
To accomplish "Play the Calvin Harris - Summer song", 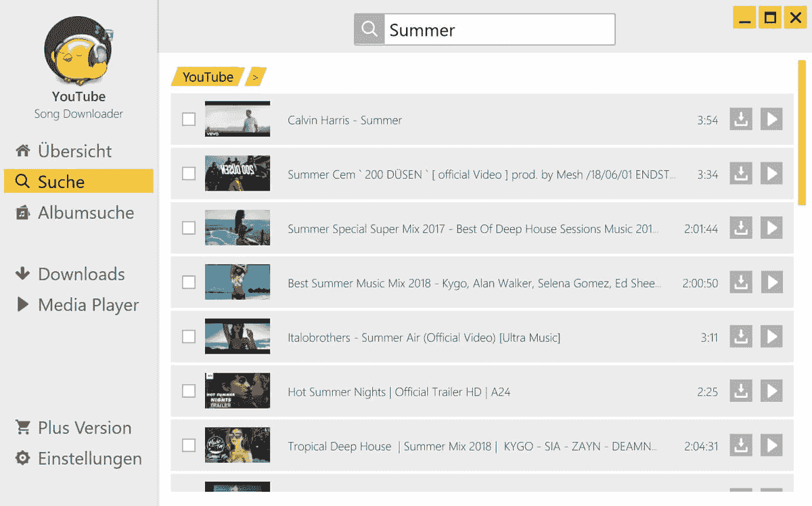I will [771, 120].
